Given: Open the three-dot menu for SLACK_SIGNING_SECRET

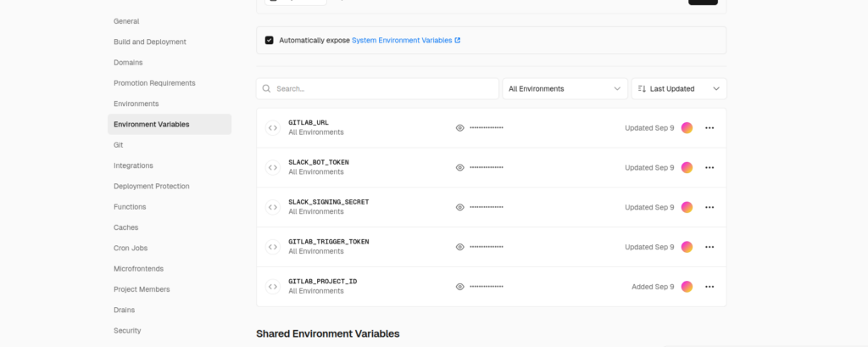Looking at the screenshot, I should (709, 207).
